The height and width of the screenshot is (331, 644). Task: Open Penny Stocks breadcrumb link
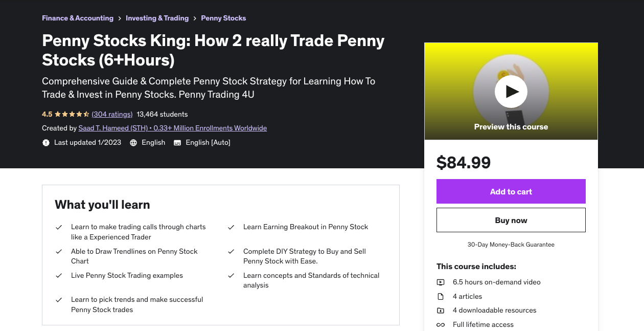pos(223,18)
